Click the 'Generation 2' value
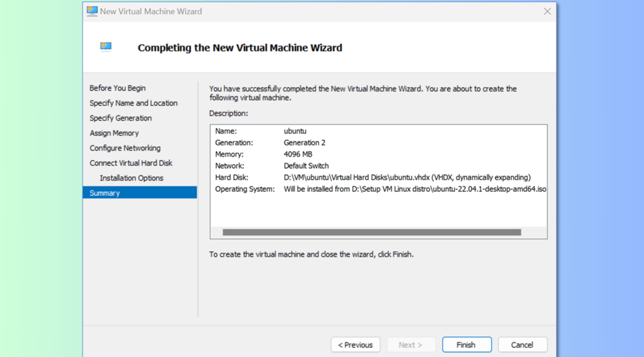Image resolution: width=644 pixels, height=357 pixels. (x=304, y=143)
